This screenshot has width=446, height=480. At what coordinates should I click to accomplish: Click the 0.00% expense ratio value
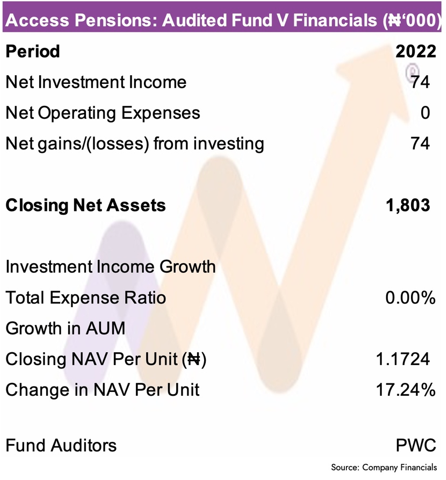(x=410, y=298)
